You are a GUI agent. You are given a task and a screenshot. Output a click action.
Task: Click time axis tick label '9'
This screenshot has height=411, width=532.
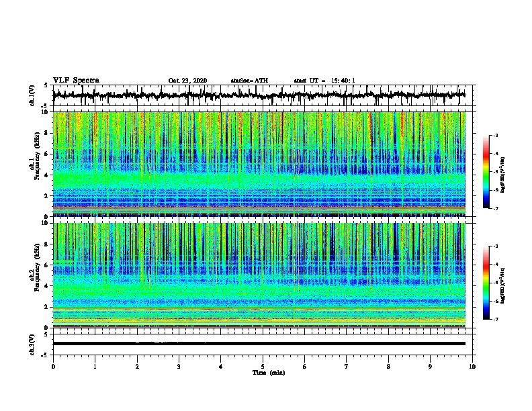click(x=430, y=367)
